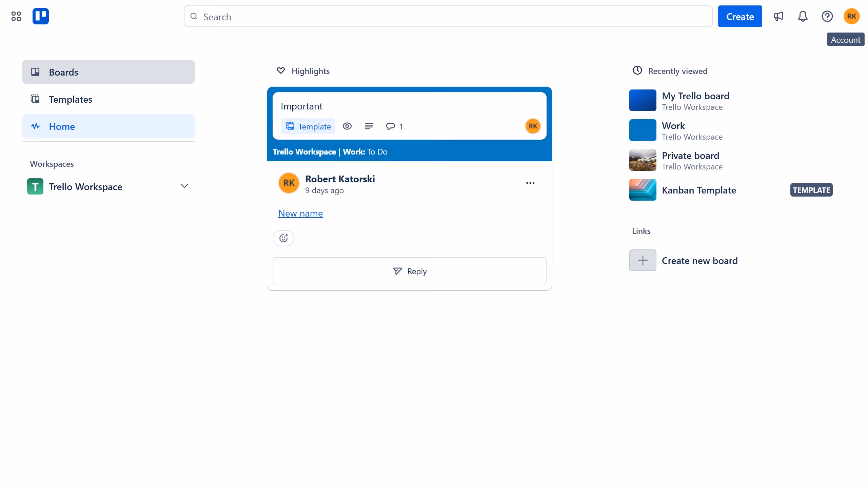Click into the Search field
Image resolution: width=868 pixels, height=488 pixels.
pos(448,16)
